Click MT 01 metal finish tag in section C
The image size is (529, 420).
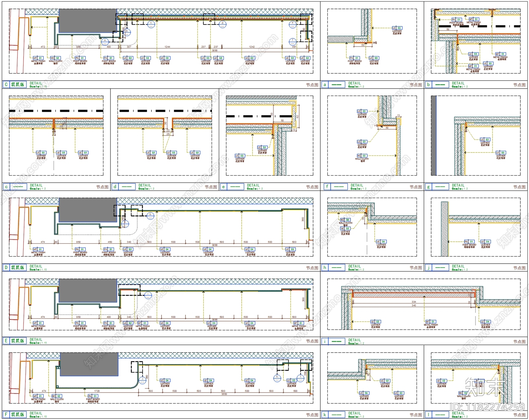[x=38, y=58]
